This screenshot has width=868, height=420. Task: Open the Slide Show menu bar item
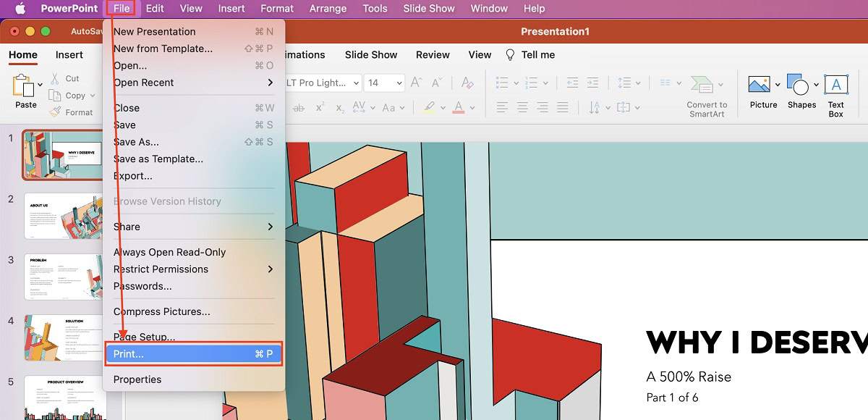429,9
